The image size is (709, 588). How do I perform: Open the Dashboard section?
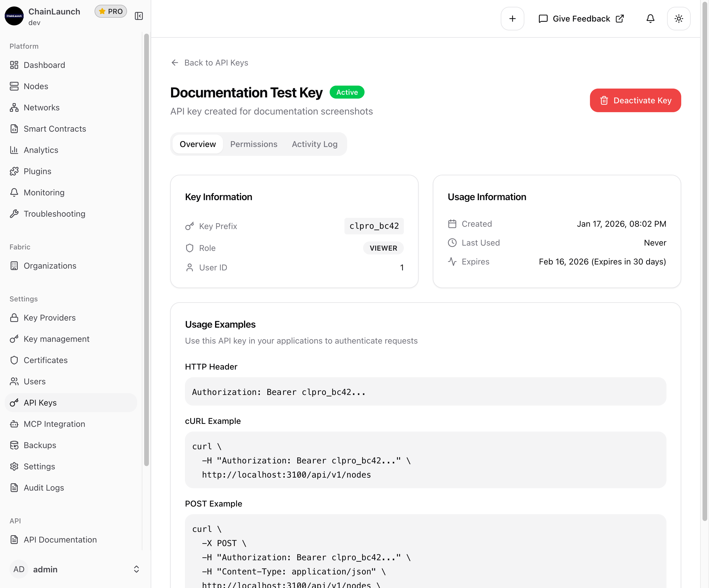[44, 65]
